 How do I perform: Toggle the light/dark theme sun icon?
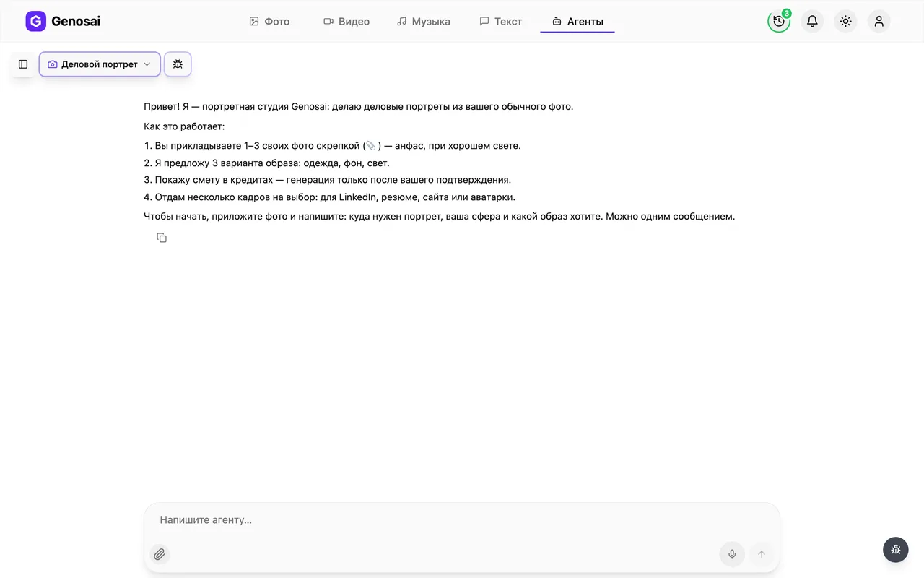(845, 21)
